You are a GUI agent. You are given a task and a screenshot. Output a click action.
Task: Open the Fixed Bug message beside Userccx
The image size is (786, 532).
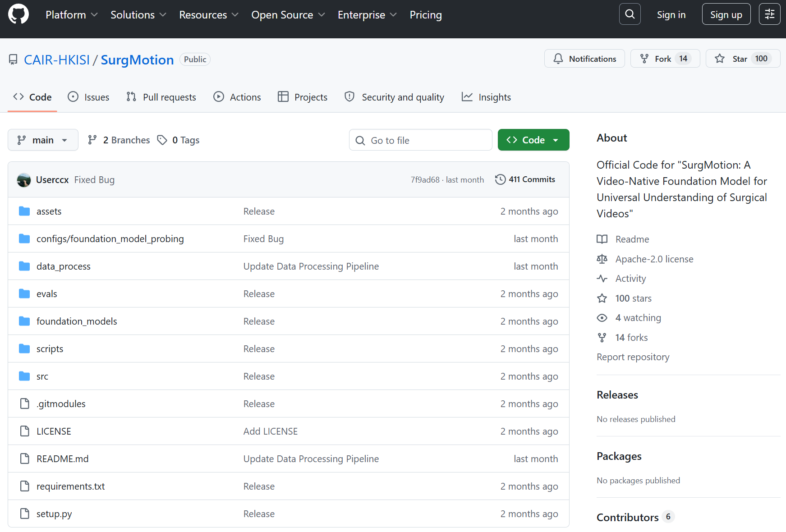pos(94,180)
